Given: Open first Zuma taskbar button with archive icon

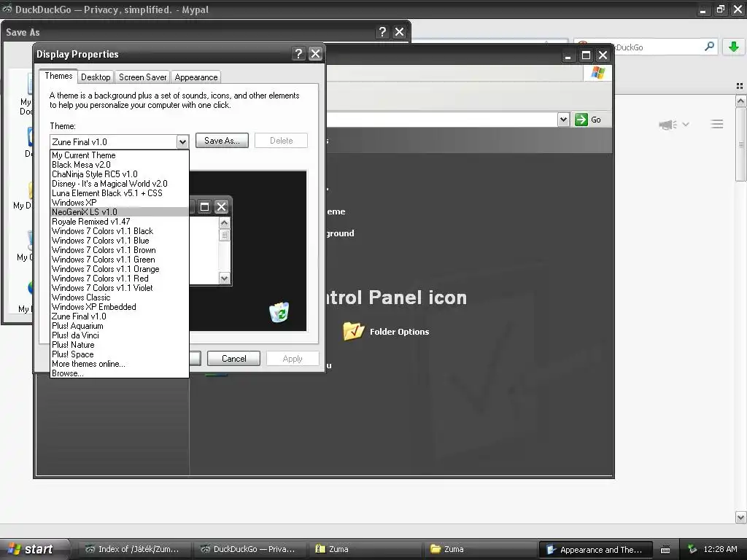Looking at the screenshot, I should point(364,549).
